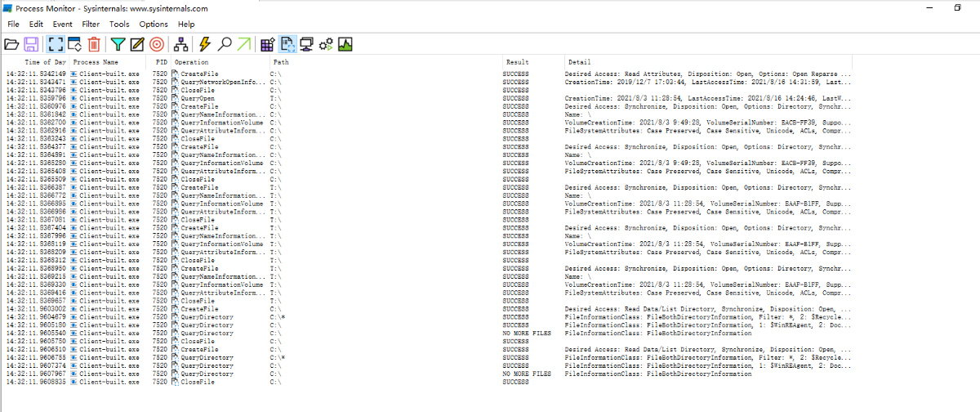The image size is (980, 412).
Task: Select the QueryOpen operation cell
Action: [198, 98]
